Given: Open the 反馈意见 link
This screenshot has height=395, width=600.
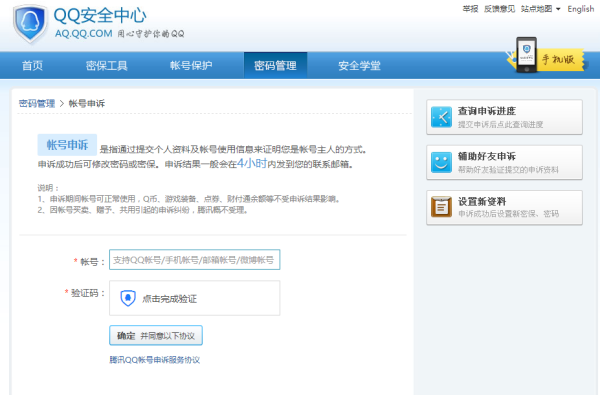Looking at the screenshot, I should (499, 9).
